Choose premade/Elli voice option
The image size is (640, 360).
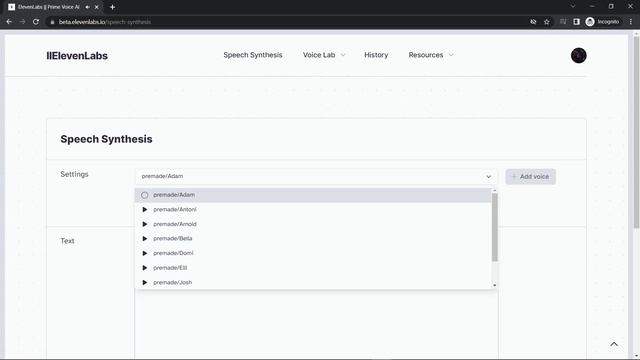313,268
